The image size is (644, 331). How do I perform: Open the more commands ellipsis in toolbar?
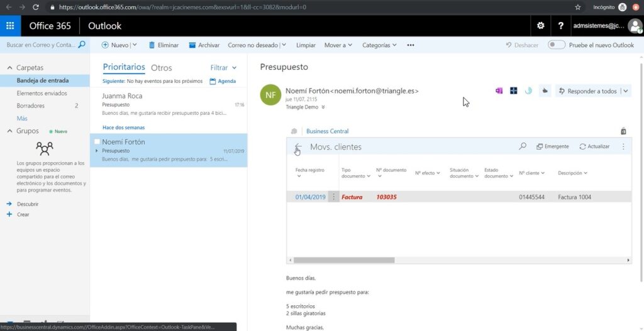point(411,45)
